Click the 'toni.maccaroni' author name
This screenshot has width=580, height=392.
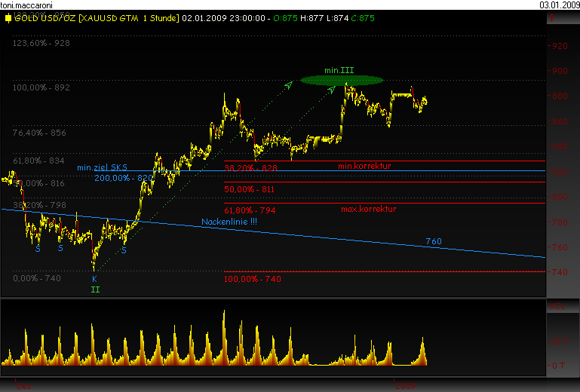(x=26, y=5)
